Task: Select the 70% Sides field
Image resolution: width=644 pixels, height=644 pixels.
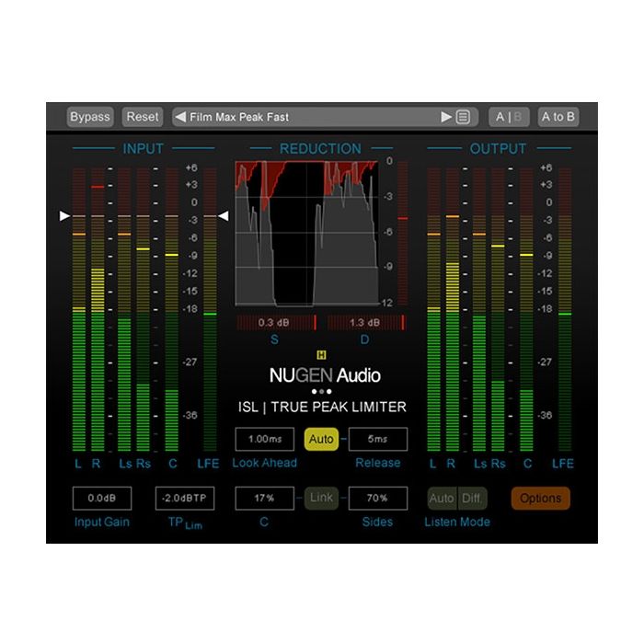Action: [x=378, y=499]
